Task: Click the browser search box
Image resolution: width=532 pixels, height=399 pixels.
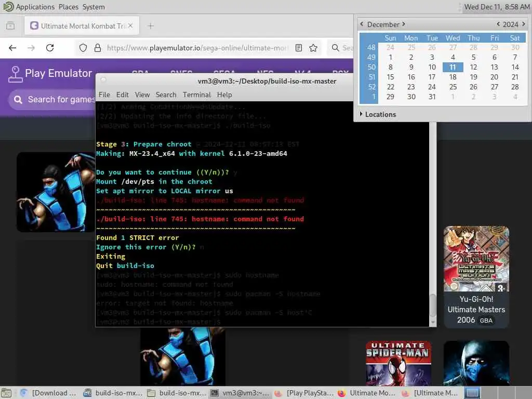Action: 341,48
